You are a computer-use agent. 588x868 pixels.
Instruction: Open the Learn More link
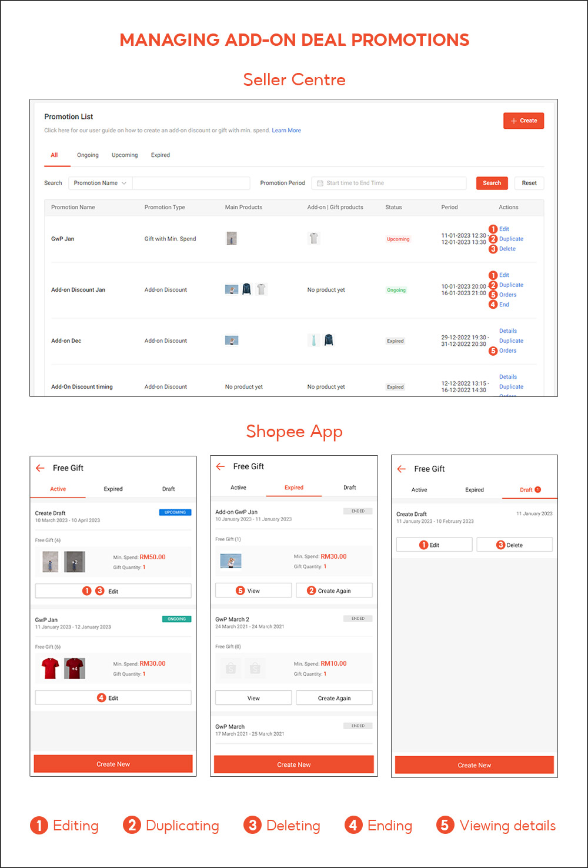click(286, 130)
